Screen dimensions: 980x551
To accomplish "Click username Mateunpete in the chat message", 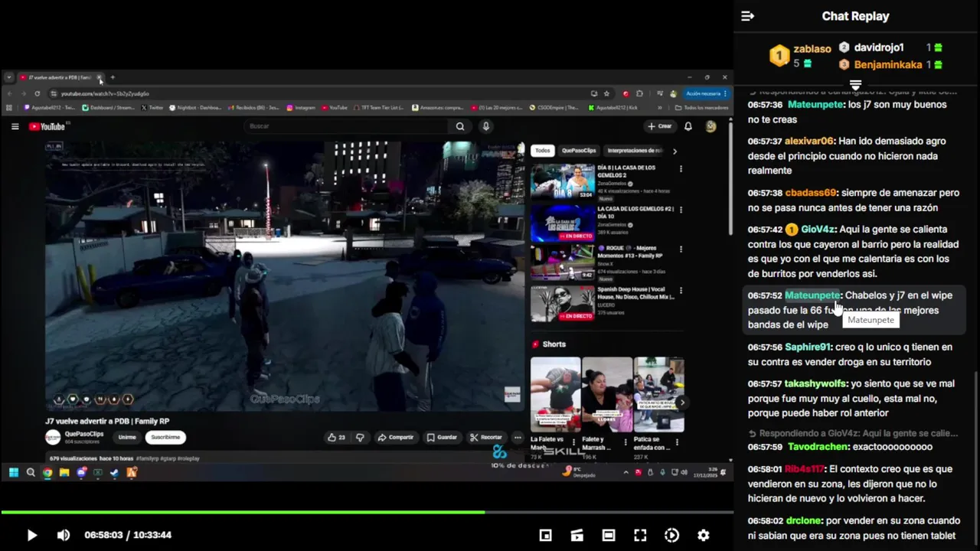I will tap(812, 295).
